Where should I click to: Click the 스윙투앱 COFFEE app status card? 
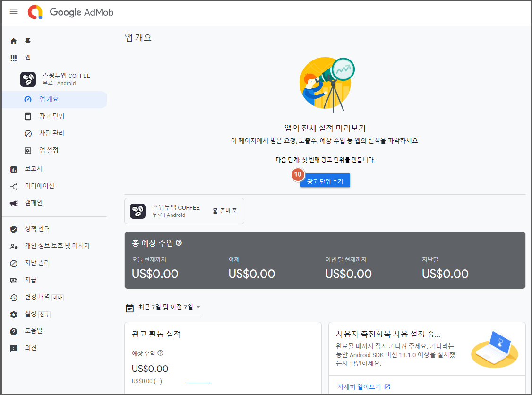[x=184, y=211]
